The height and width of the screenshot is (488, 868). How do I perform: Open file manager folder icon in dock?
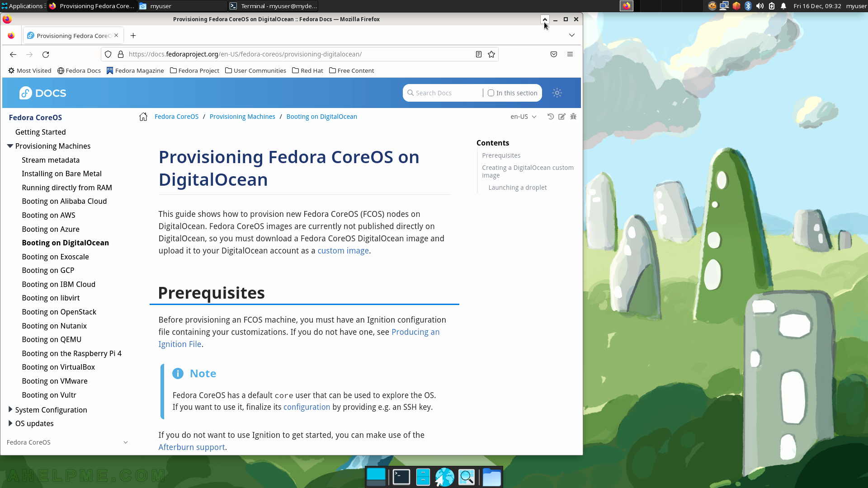[x=491, y=477]
